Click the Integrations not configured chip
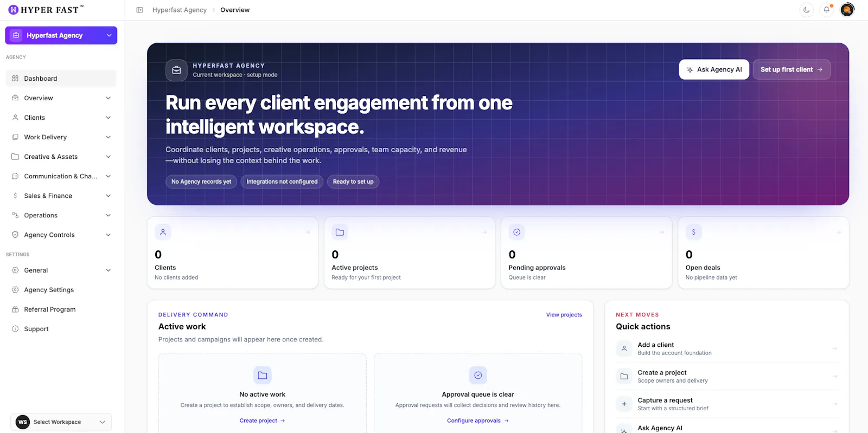This screenshot has height=433, width=868. point(282,182)
